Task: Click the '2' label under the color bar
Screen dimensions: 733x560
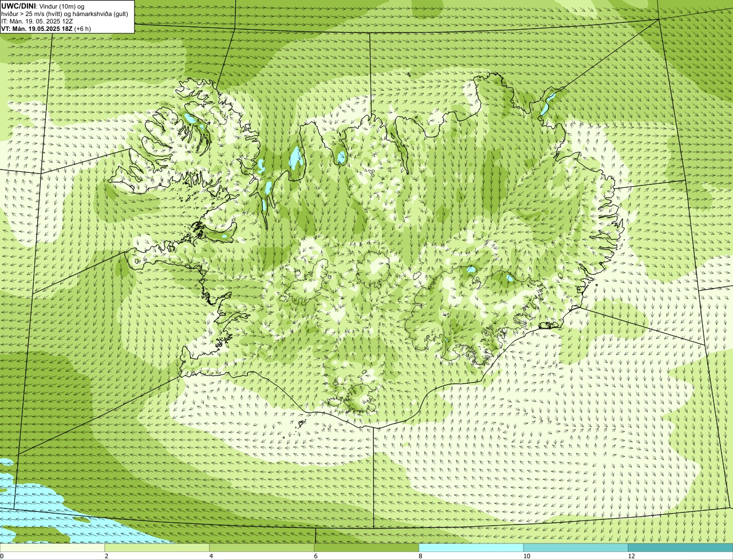Action: 106,556
